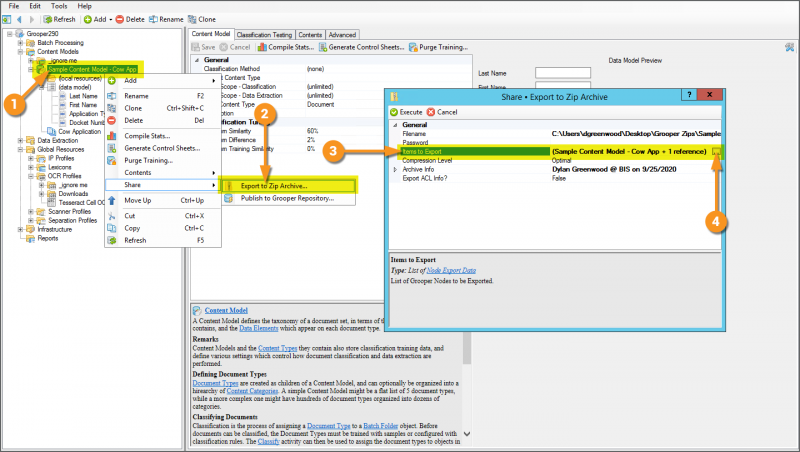Select Purge Training in the context menu
The height and width of the screenshot is (452, 800).
tap(163, 160)
